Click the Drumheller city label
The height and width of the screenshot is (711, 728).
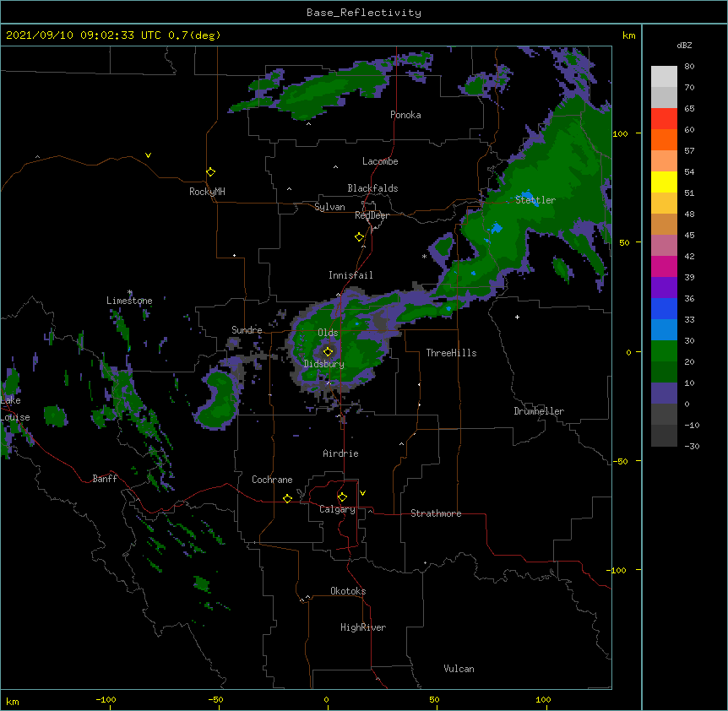point(539,411)
